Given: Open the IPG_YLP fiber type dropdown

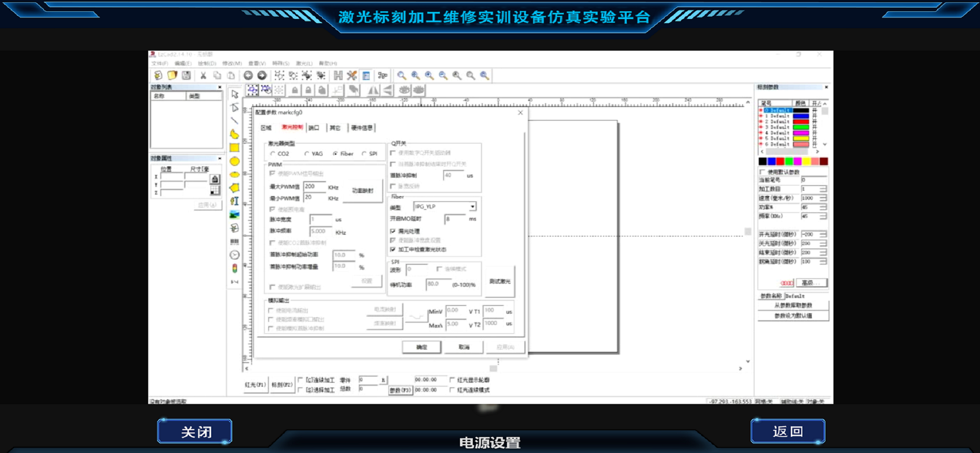Looking at the screenshot, I should [472, 206].
